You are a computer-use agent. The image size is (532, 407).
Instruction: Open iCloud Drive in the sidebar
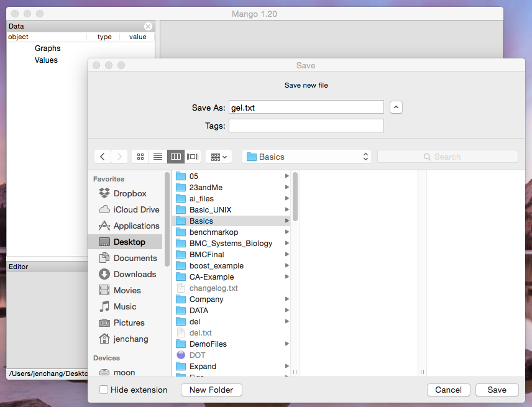136,209
